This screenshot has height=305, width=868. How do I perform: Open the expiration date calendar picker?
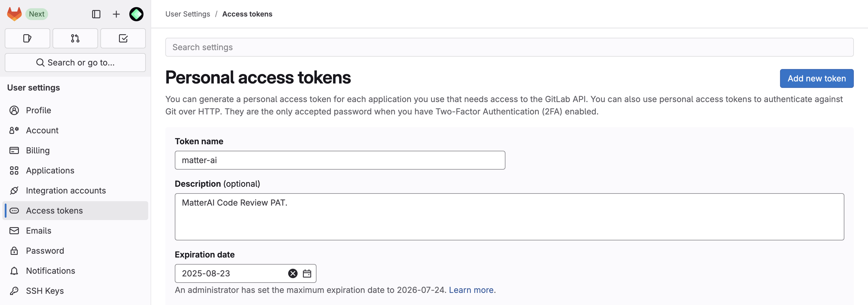pos(307,273)
